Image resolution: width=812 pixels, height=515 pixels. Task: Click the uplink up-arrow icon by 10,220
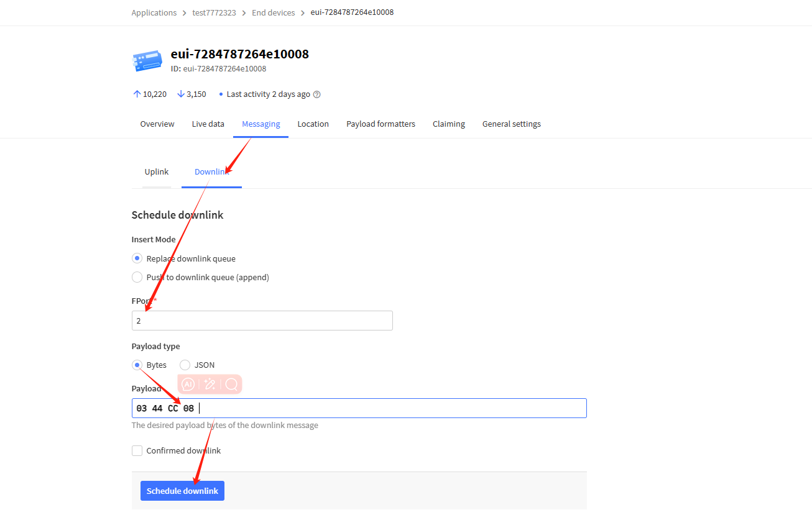(x=137, y=94)
